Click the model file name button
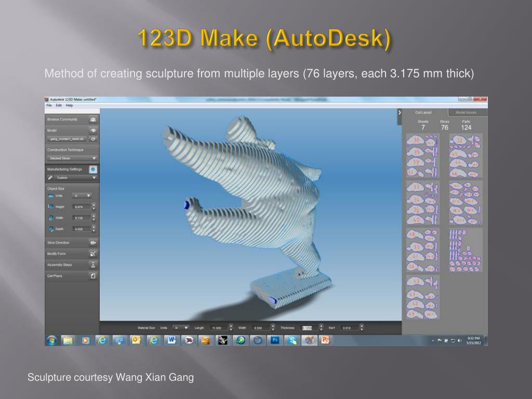The image size is (532, 399). 67,139
